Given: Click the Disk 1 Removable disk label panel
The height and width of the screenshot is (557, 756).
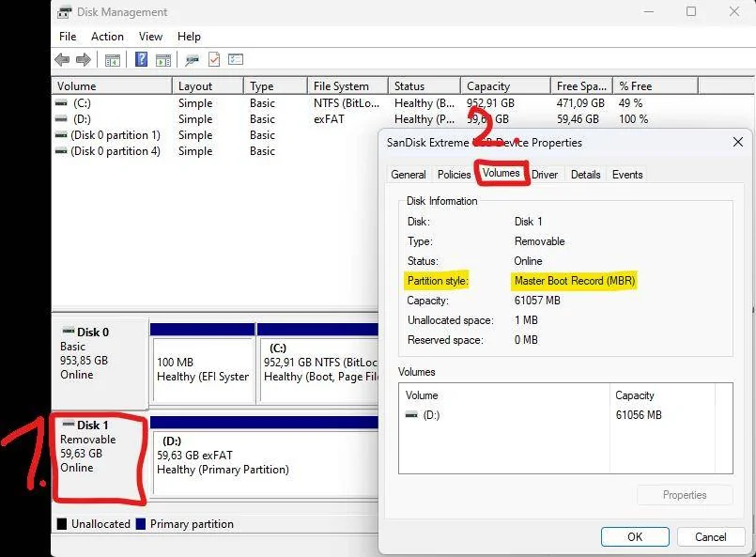Looking at the screenshot, I should pos(100,458).
